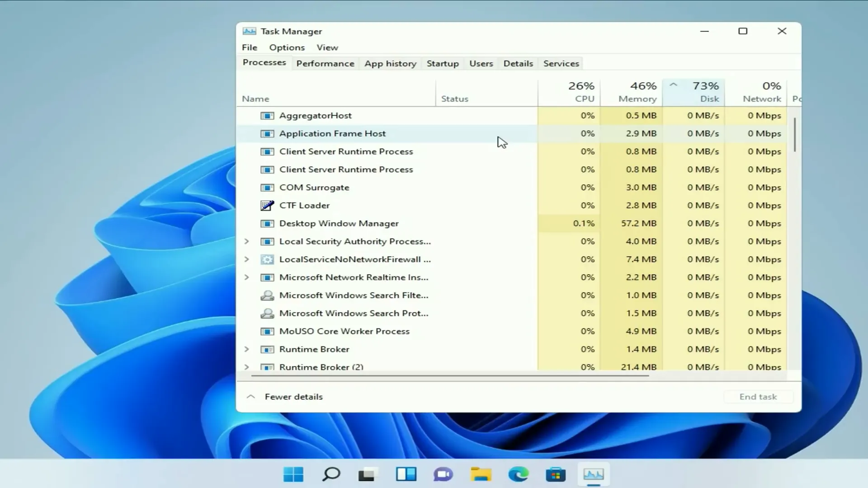The height and width of the screenshot is (488, 868).
Task: Expand Microsoft Network Realtime Ins... group
Action: (x=247, y=277)
